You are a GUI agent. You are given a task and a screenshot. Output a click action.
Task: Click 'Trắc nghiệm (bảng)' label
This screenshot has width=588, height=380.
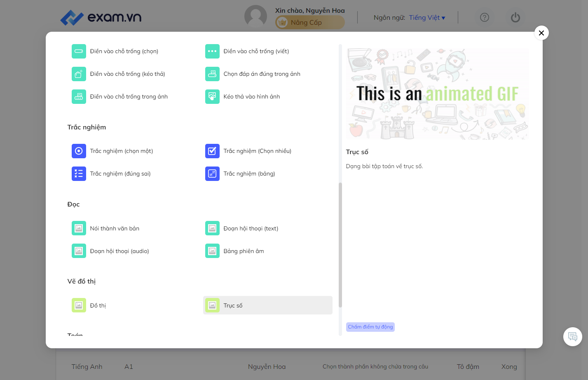click(249, 174)
